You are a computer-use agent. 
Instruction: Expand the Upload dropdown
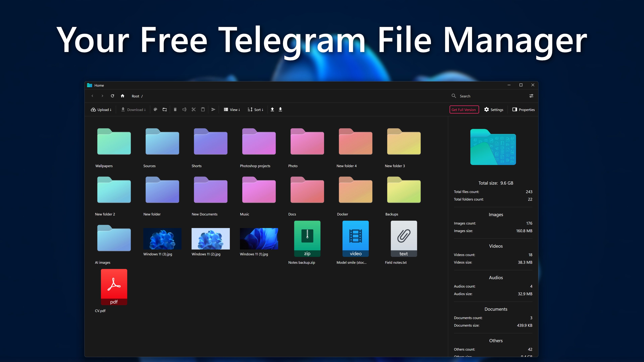click(101, 110)
